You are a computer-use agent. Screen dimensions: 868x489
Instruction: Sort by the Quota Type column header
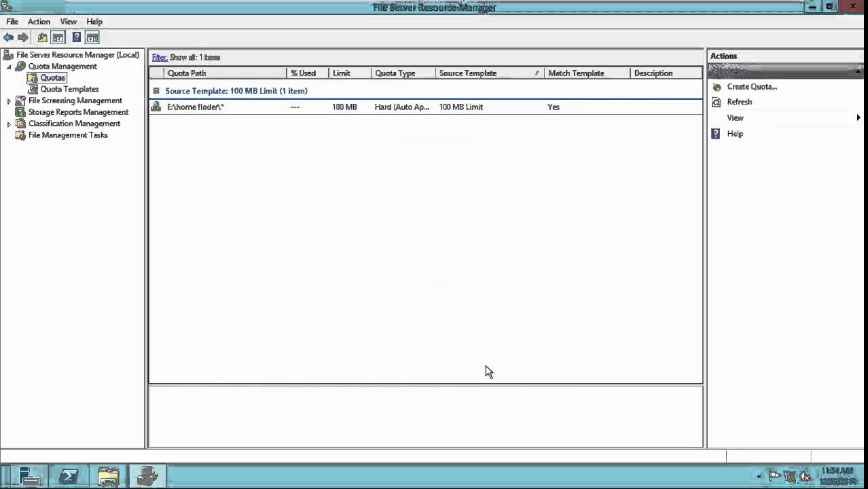click(403, 73)
